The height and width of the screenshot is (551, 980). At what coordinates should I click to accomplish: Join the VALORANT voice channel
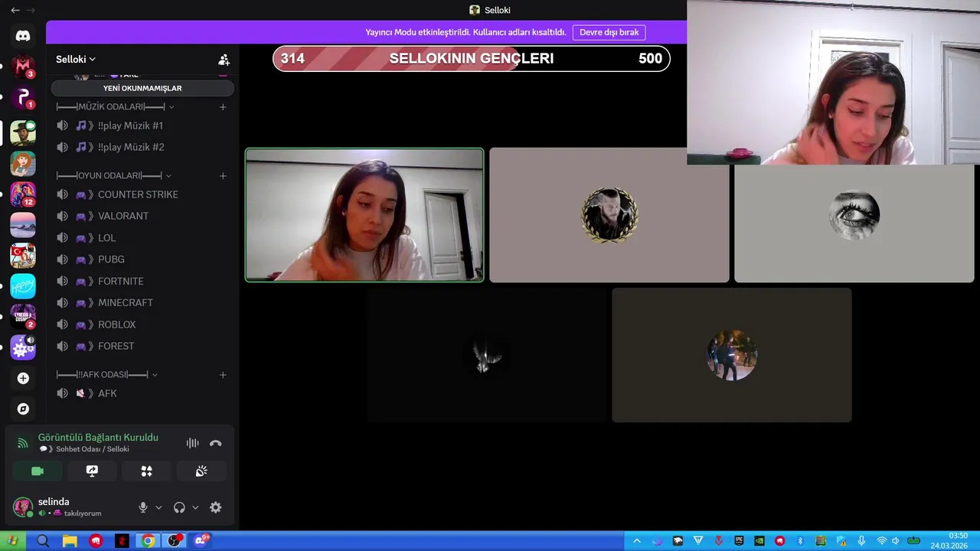(142, 216)
